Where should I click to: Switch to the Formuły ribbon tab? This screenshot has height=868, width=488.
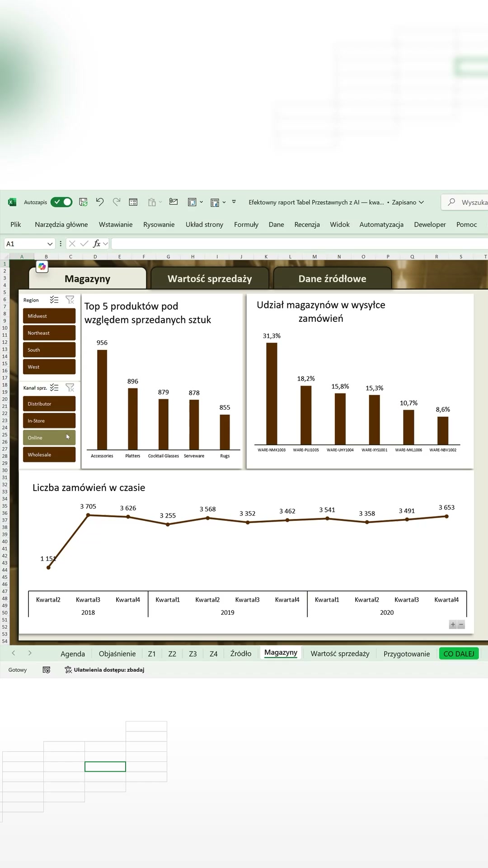[246, 224]
